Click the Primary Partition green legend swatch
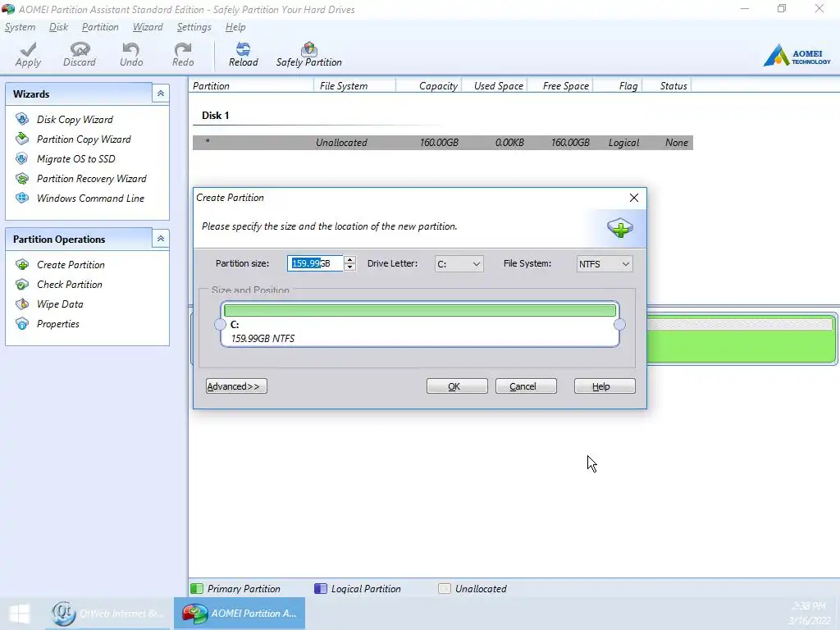Image resolution: width=840 pixels, height=630 pixels. 197,589
